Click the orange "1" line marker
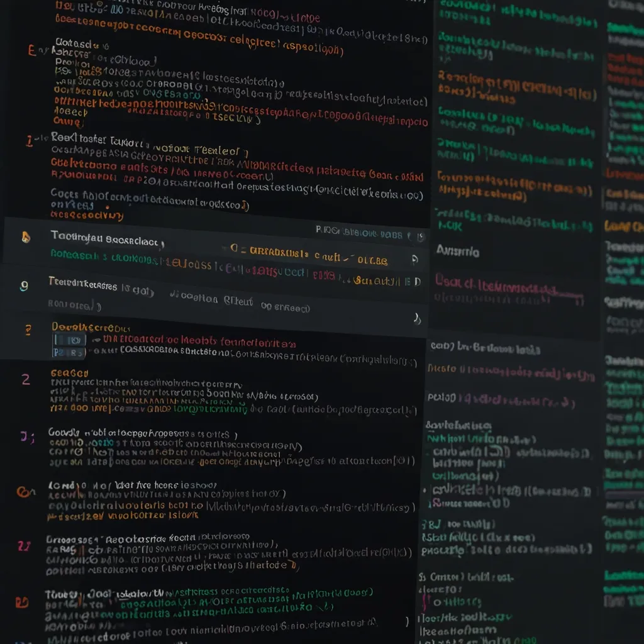Image resolution: width=644 pixels, height=644 pixels. [29, 140]
